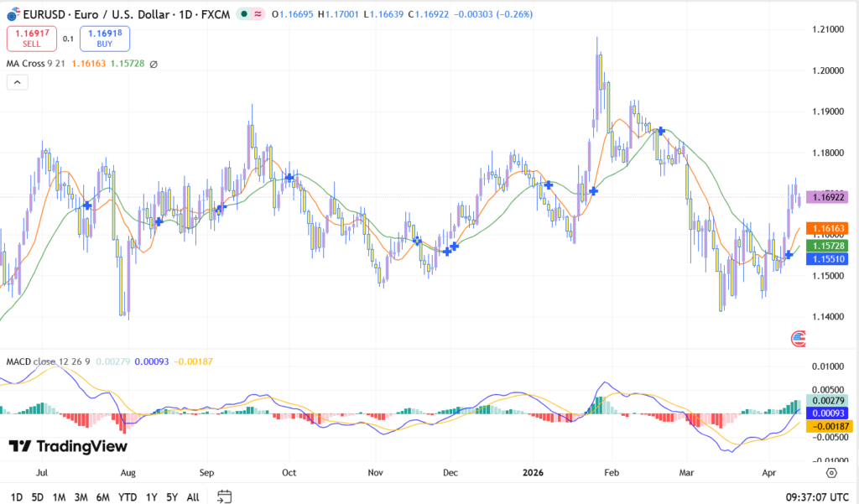Click the red economic event icon
The width and height of the screenshot is (859, 504).
(x=798, y=339)
